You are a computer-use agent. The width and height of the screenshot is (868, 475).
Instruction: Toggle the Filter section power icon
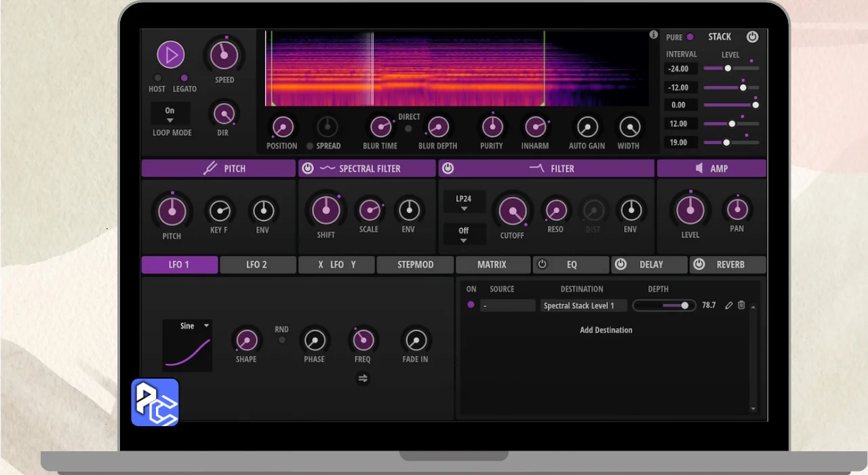click(x=448, y=168)
